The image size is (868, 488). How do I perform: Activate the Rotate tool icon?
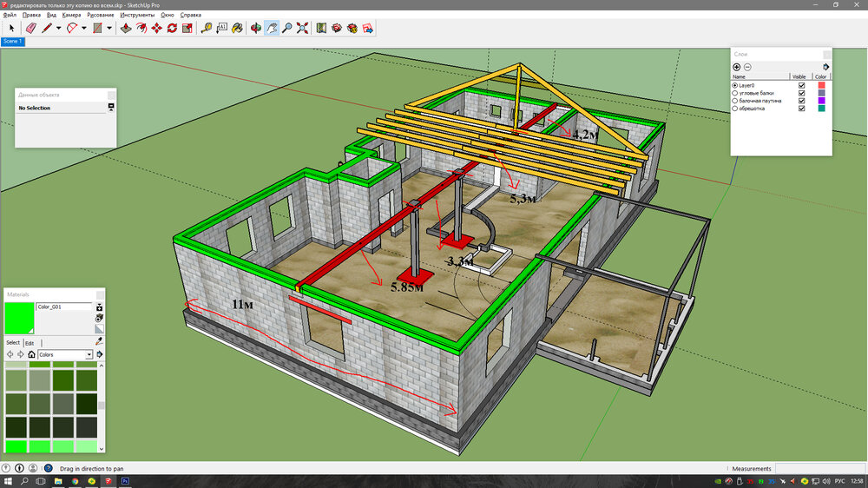point(172,28)
